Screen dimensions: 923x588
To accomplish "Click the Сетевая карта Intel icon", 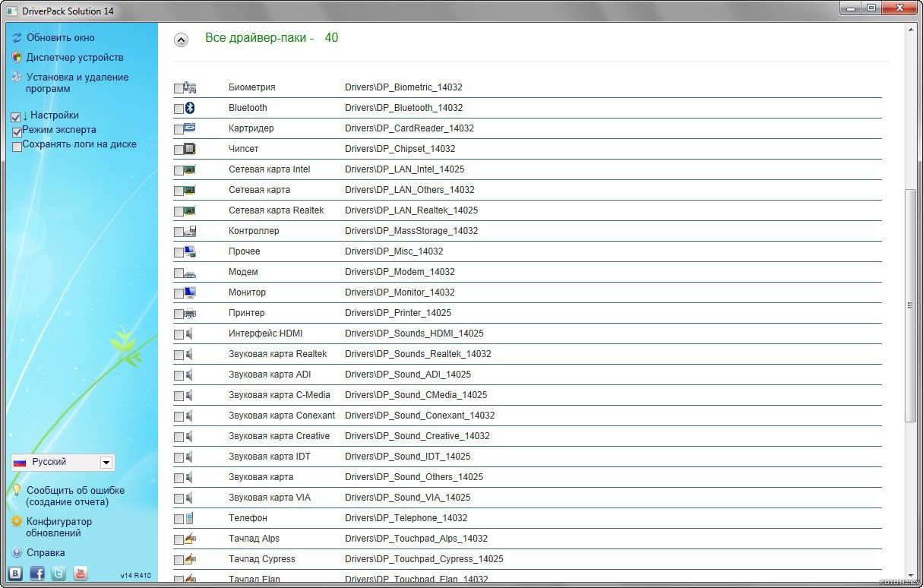I will click(190, 169).
